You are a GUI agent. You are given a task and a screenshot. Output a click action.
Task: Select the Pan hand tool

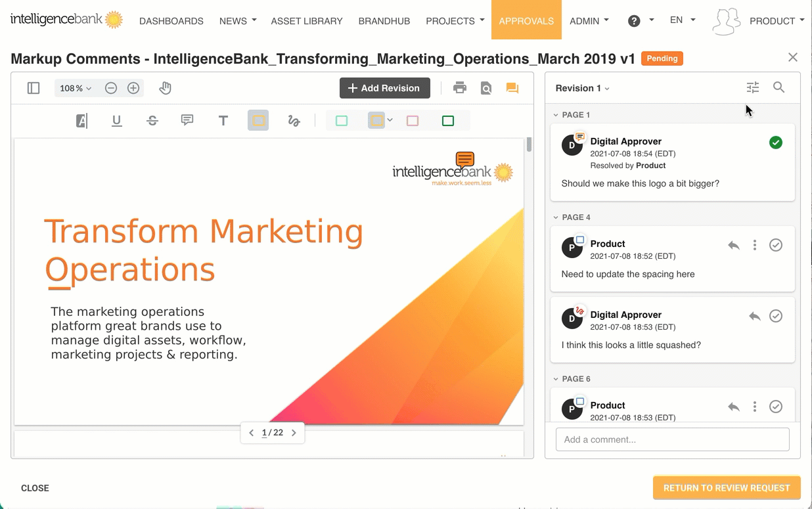[x=165, y=88]
